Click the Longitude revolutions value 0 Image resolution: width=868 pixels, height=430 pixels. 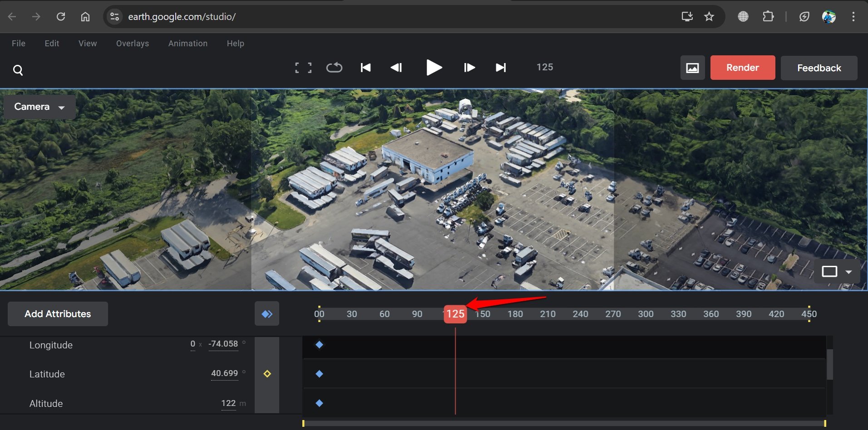coord(193,344)
